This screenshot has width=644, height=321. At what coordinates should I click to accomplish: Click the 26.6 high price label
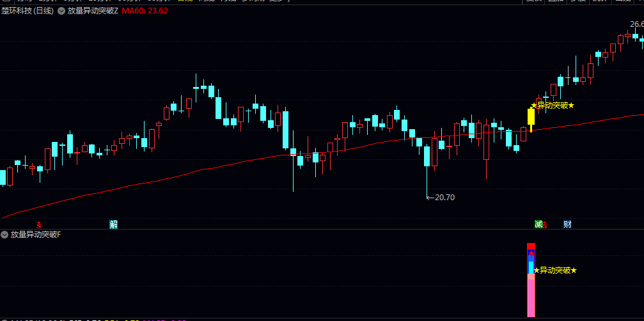click(x=636, y=24)
